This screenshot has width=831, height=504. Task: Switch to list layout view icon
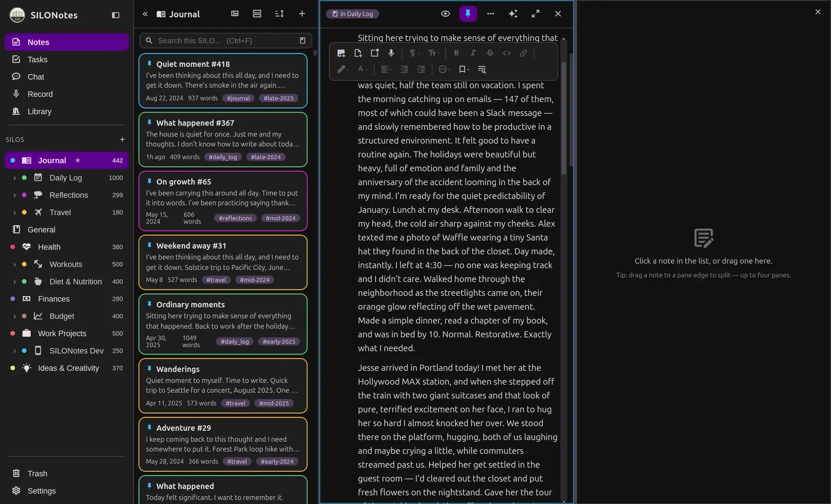tap(257, 14)
